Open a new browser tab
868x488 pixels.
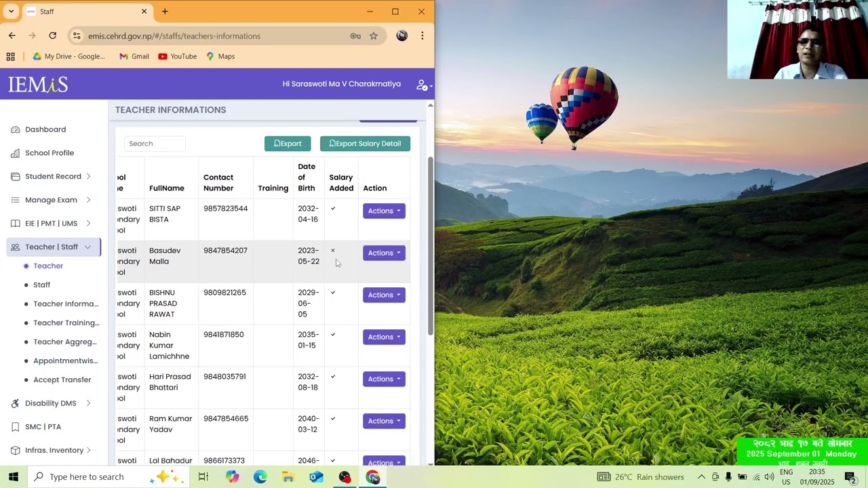pos(165,12)
